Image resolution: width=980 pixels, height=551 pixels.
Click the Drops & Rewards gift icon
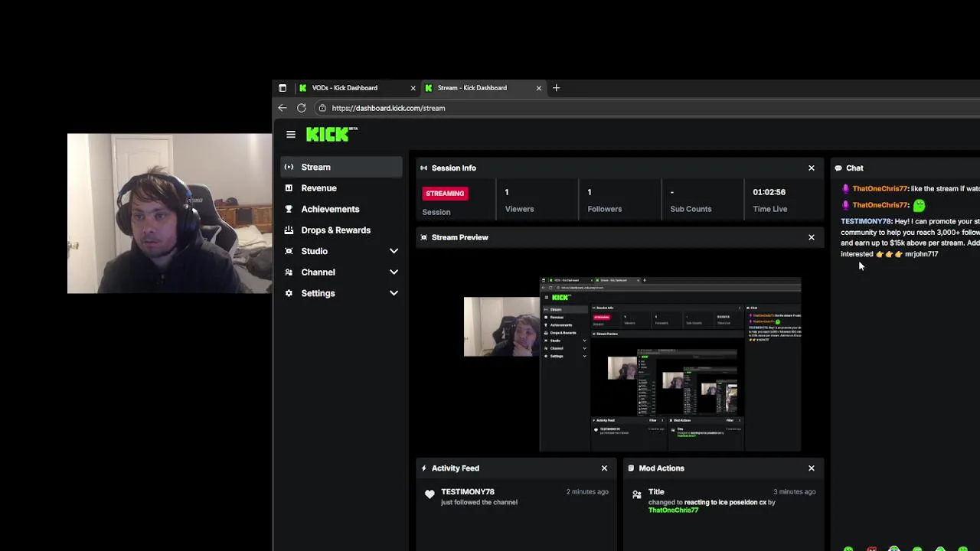coord(289,230)
